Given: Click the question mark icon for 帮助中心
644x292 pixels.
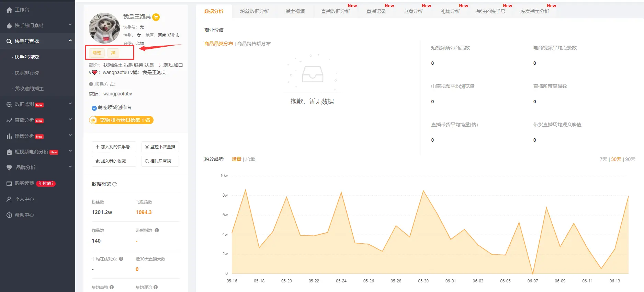Looking at the screenshot, I should (9, 215).
